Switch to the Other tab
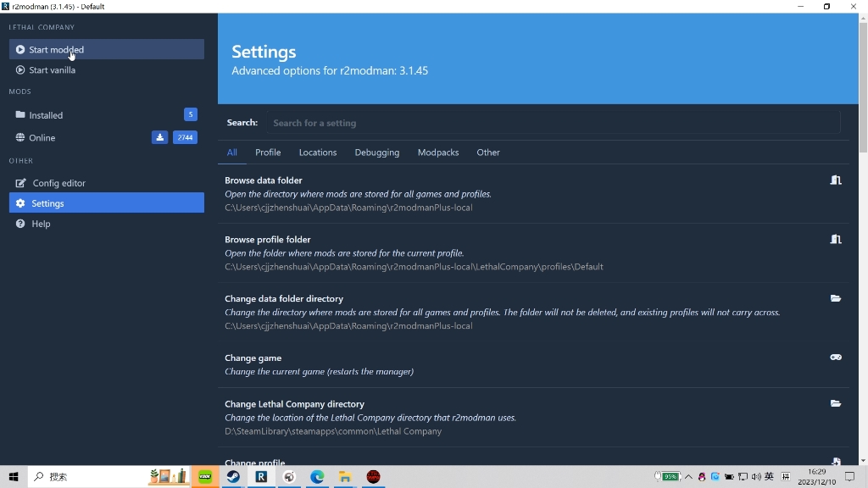This screenshot has width=868, height=488. click(488, 152)
